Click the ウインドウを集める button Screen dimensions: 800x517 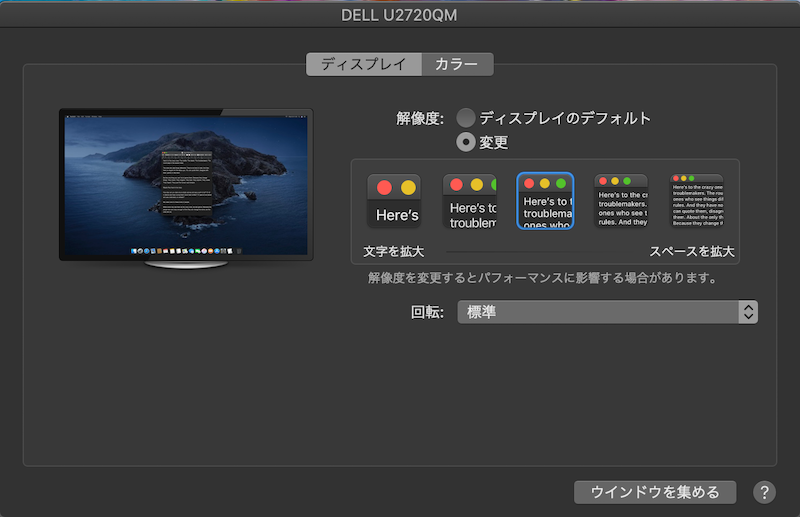pos(655,492)
